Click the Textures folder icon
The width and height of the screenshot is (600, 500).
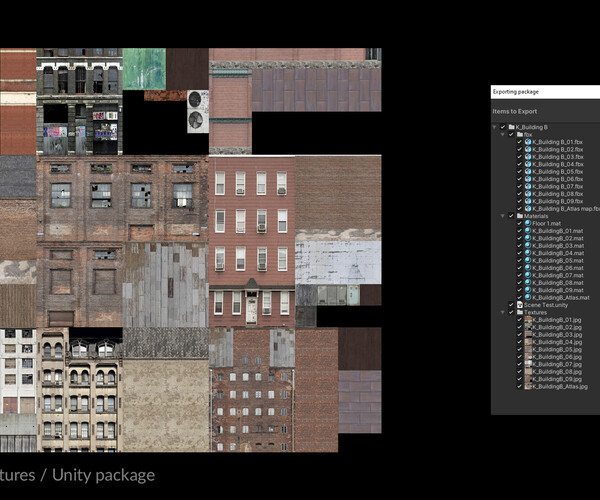(520, 313)
